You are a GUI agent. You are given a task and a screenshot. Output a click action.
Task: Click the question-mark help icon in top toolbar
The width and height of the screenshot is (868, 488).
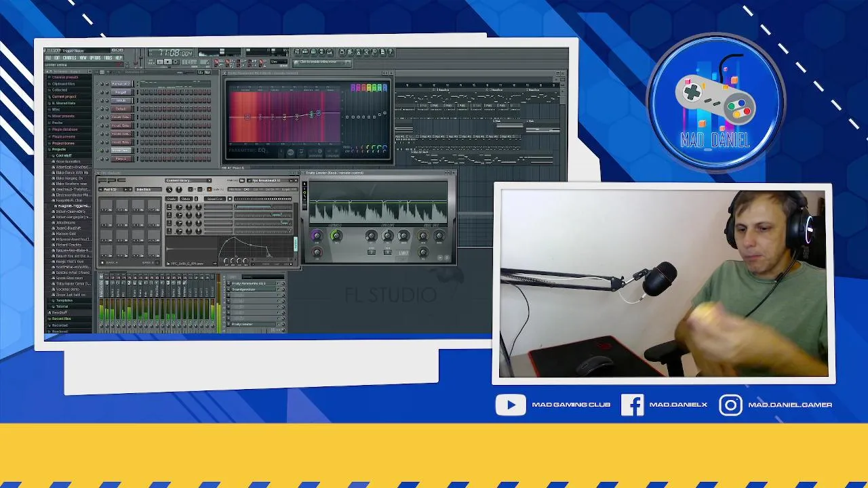pyautogui.click(x=391, y=52)
